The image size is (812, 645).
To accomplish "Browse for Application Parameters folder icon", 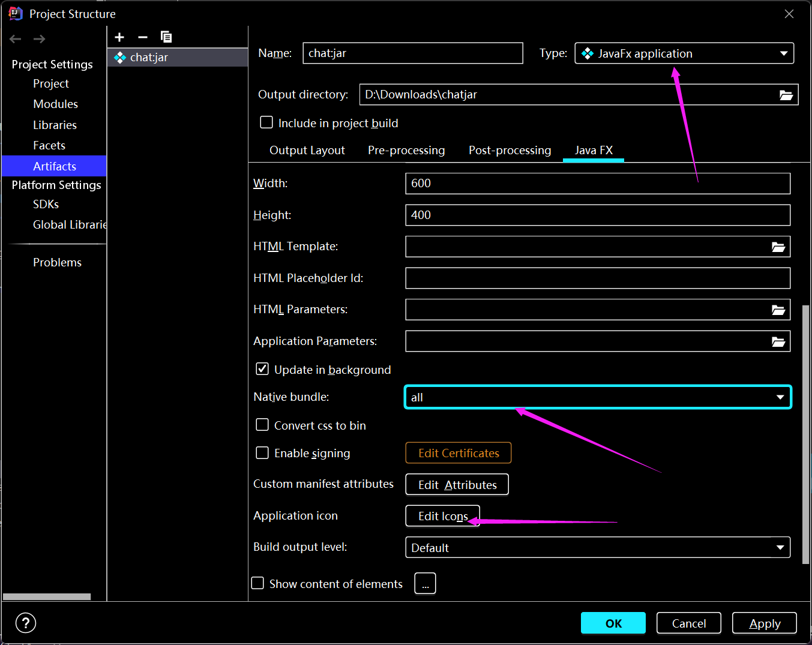I will 778,341.
